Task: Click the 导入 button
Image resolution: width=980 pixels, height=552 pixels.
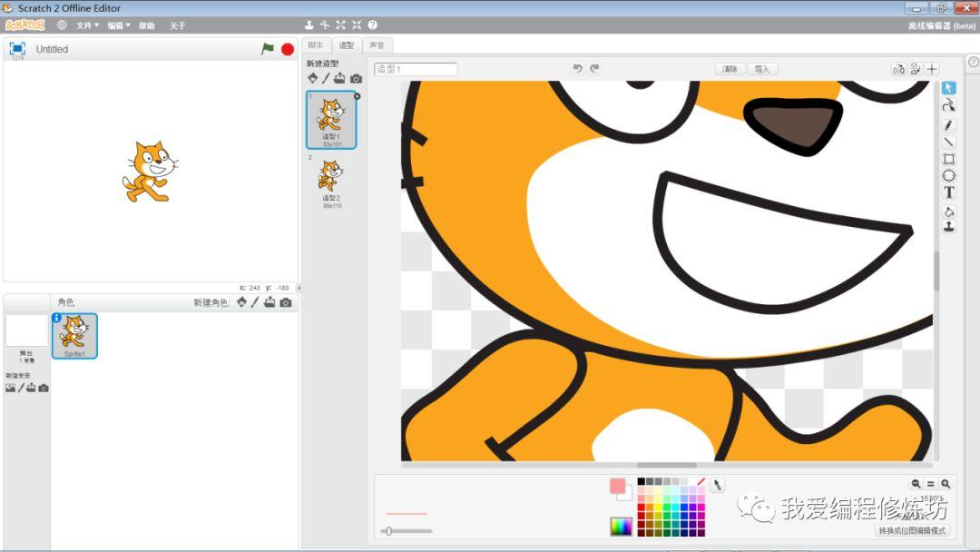Action: pyautogui.click(x=762, y=69)
